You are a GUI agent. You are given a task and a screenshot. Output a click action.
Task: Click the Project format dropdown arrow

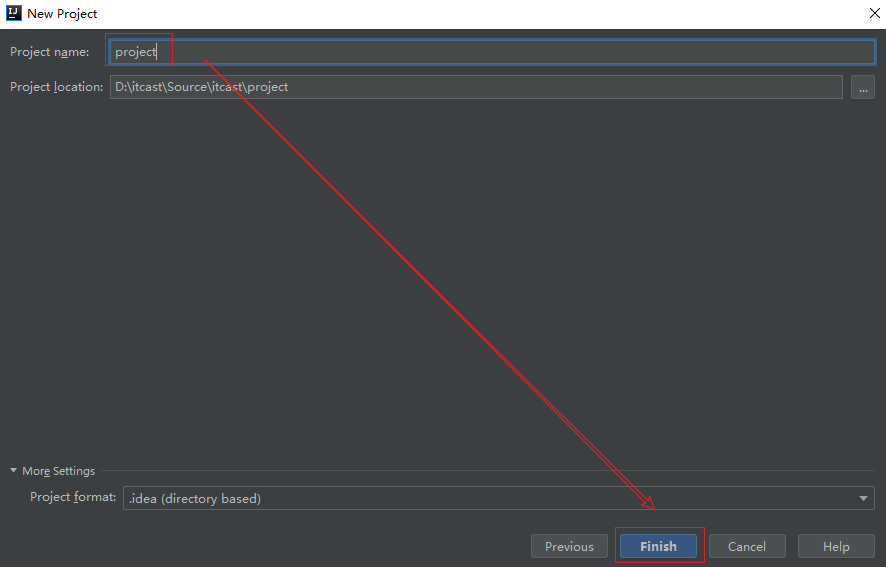863,498
